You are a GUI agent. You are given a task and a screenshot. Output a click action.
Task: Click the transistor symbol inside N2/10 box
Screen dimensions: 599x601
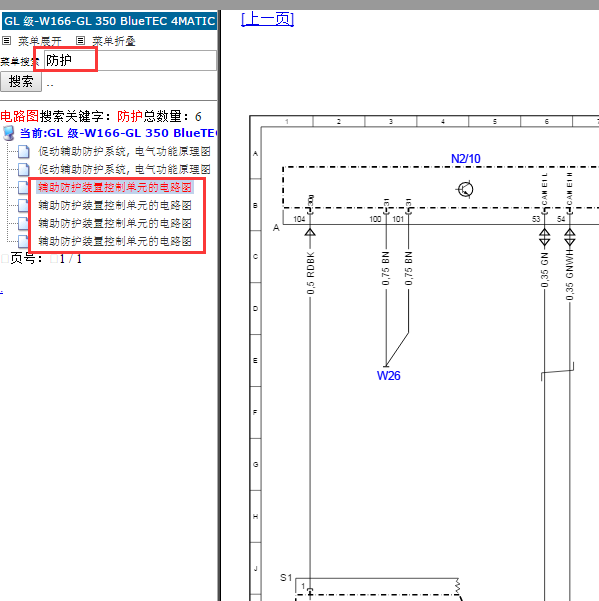pos(466,189)
